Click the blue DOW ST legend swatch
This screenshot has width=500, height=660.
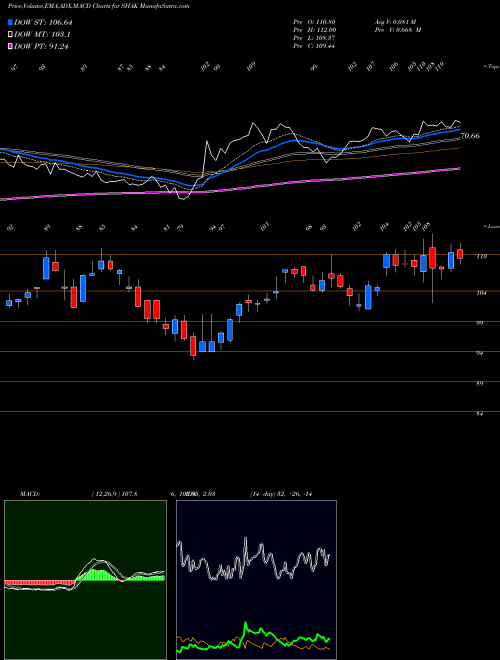10,22
